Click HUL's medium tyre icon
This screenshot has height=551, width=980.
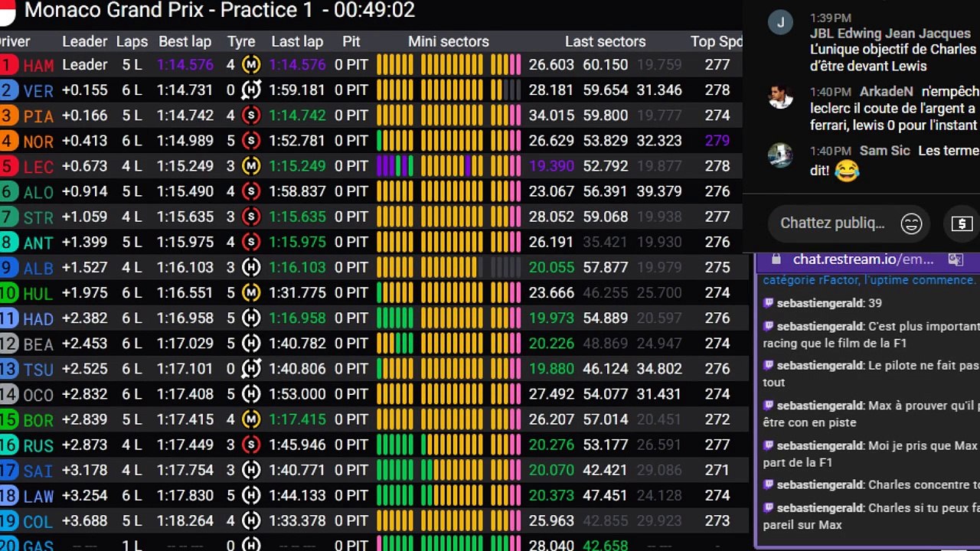coord(251,292)
